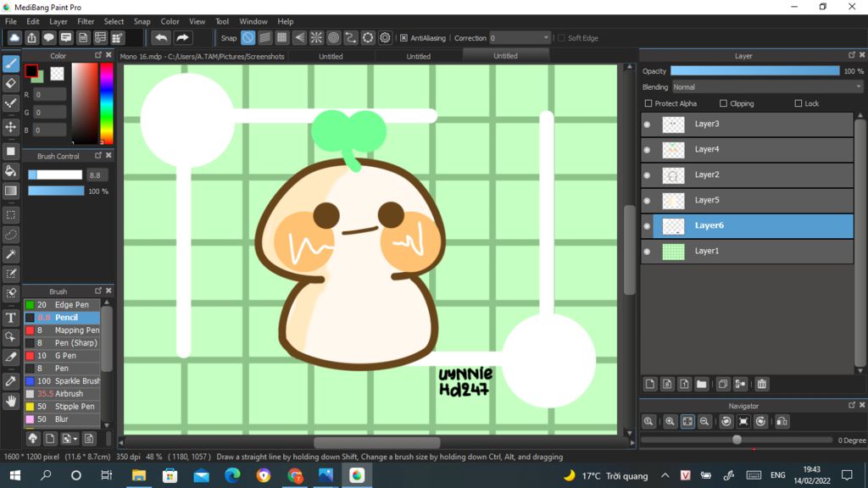
Task: Select the Blur brush
Action: point(62,419)
